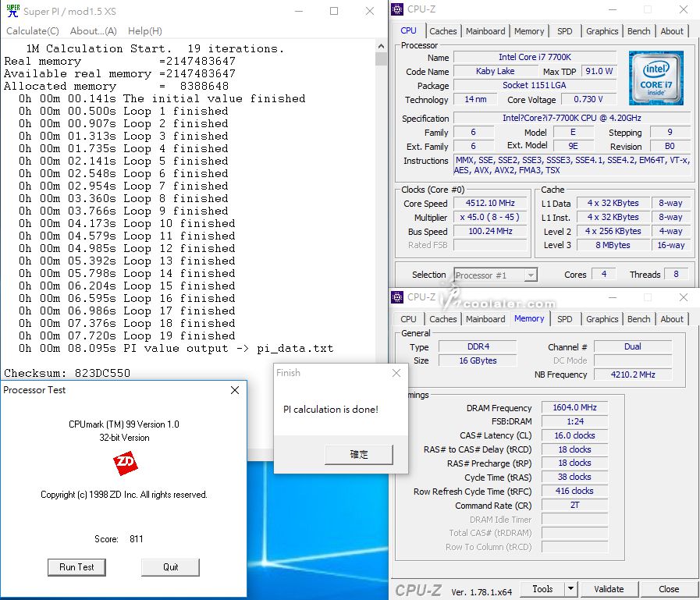This screenshot has width=700, height=600.
Task: Click the Command Rate value 2T
Action: 574,505
